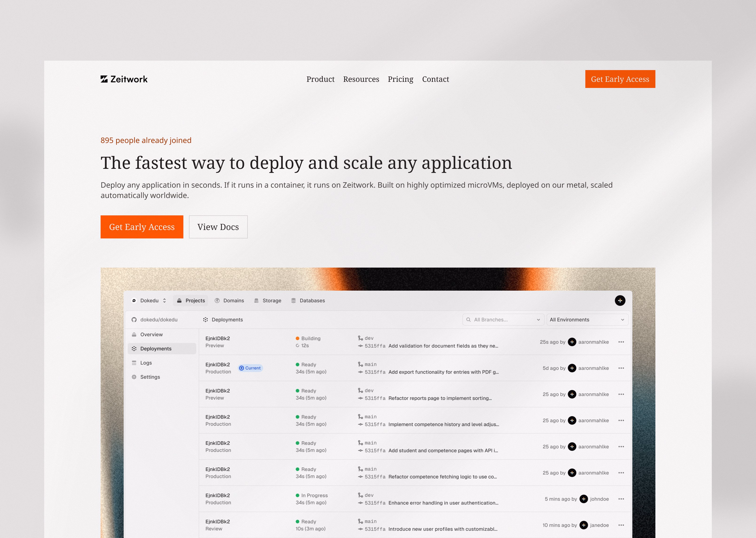Open more options for the Current production row
The height and width of the screenshot is (538, 756).
pos(621,368)
